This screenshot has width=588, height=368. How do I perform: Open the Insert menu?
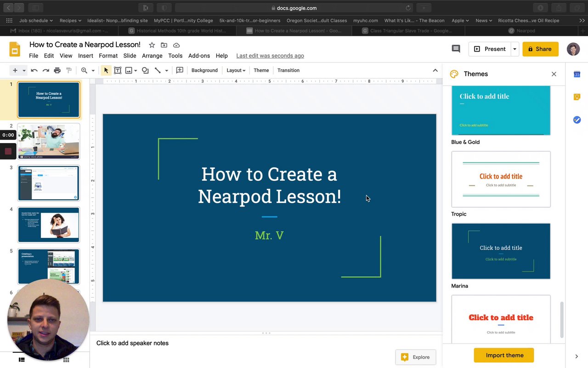(x=85, y=56)
